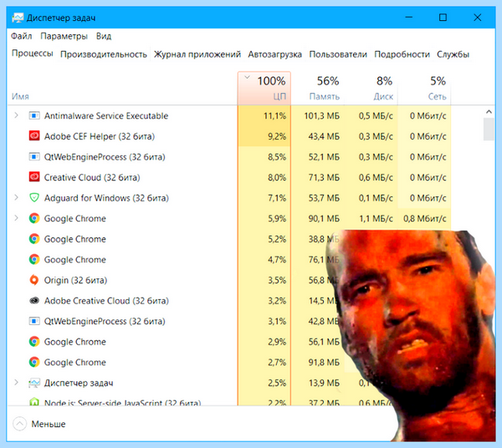Sort by the ЦП 100% column header

coord(264,89)
